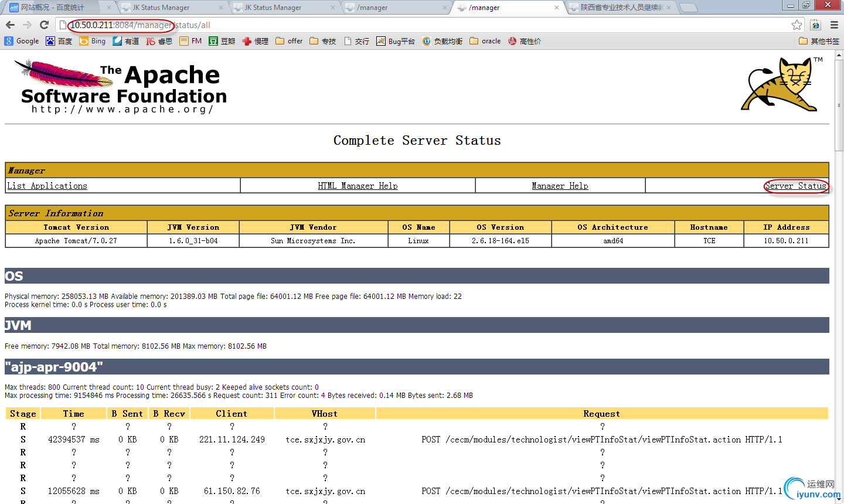Click the vertical scrollbar thumb
Image resolution: width=844 pixels, height=504 pixels.
point(839,105)
